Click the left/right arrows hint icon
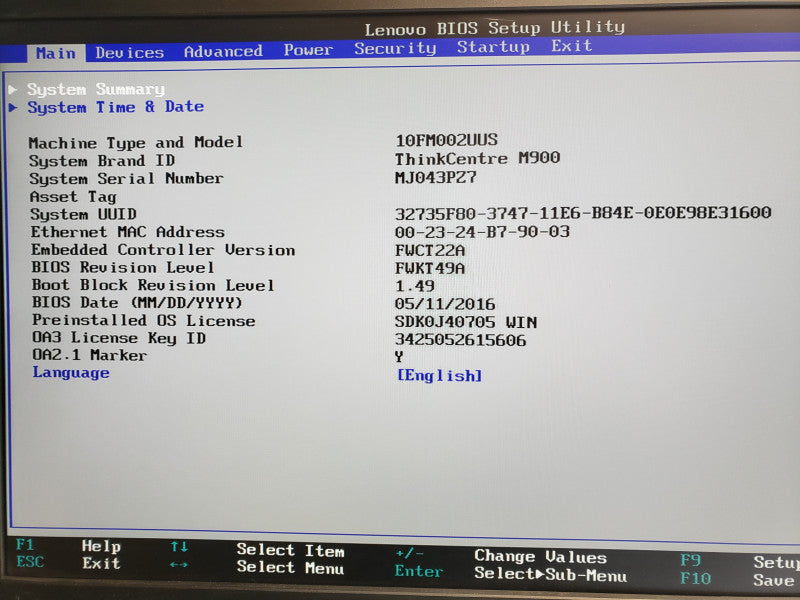The height and width of the screenshot is (600, 800). (179, 565)
